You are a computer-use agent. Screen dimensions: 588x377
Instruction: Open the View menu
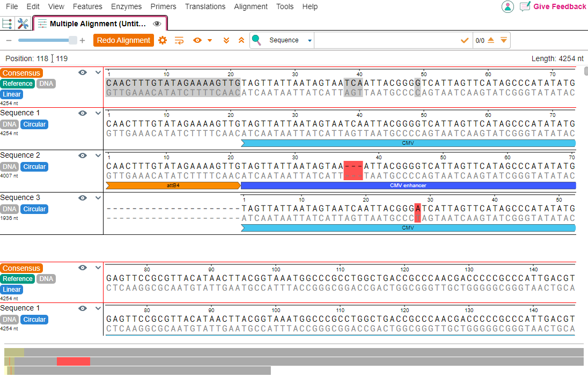pos(56,7)
